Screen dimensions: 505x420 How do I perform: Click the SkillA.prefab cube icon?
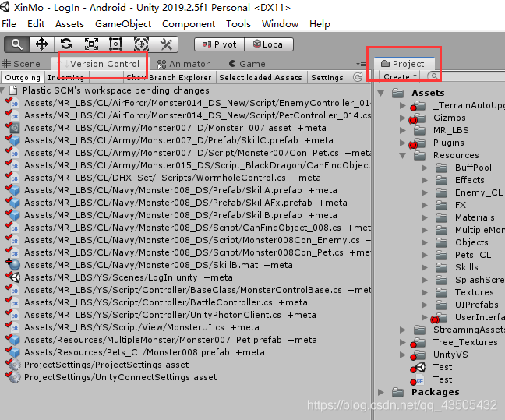15,190
